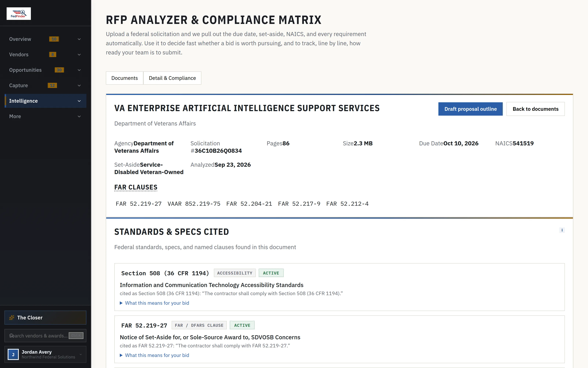588x368 pixels.
Task: Select clause chip FAR 52.217-9
Action: click(x=299, y=204)
